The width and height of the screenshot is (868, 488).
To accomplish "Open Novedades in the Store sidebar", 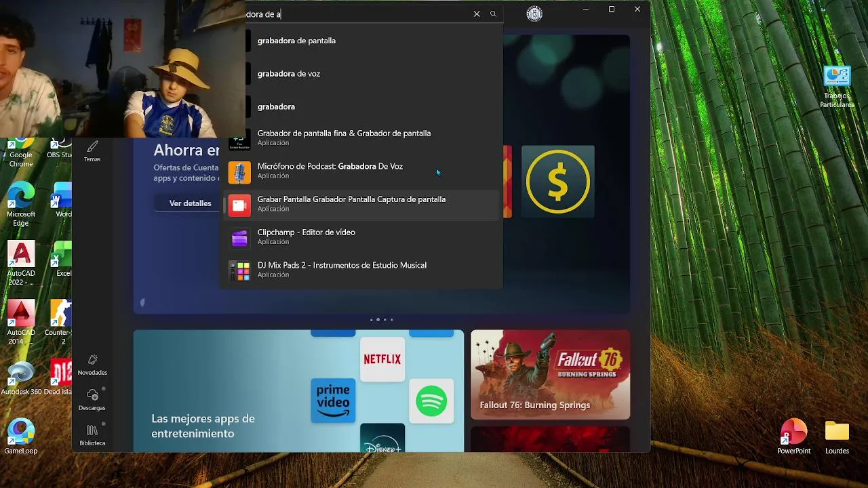I will (92, 365).
